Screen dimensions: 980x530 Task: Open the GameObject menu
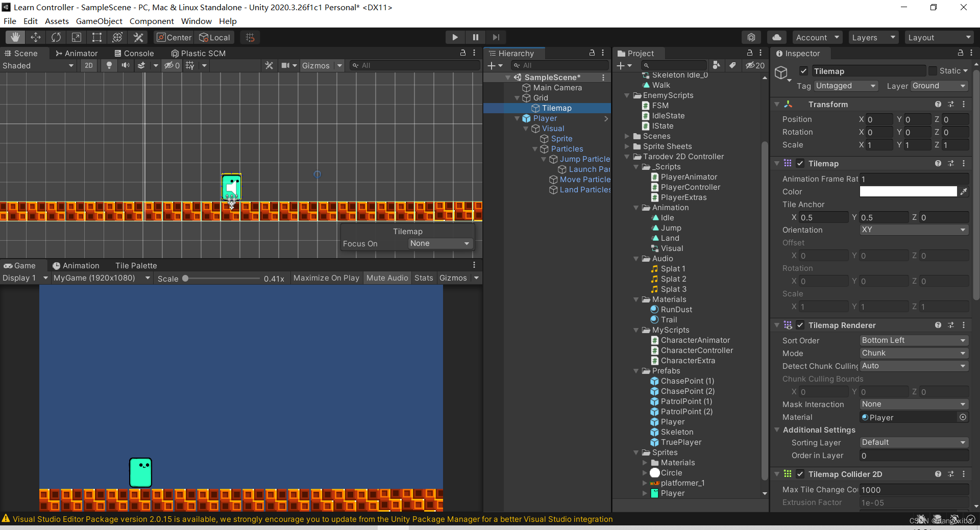99,21
